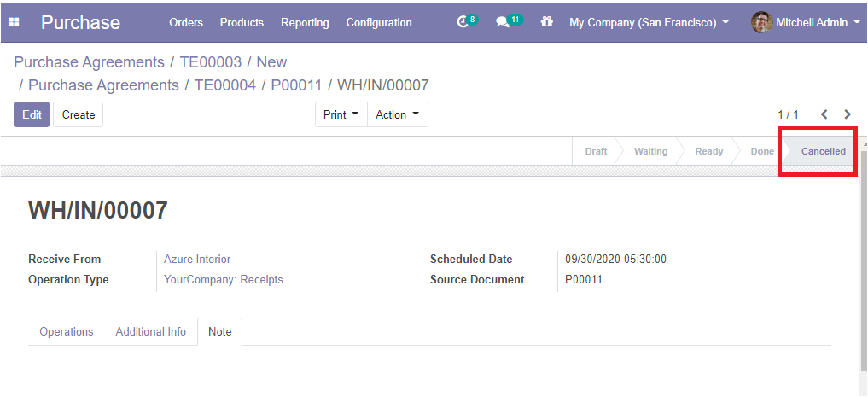Click the Ready status stage
The image size is (868, 397).
(709, 151)
